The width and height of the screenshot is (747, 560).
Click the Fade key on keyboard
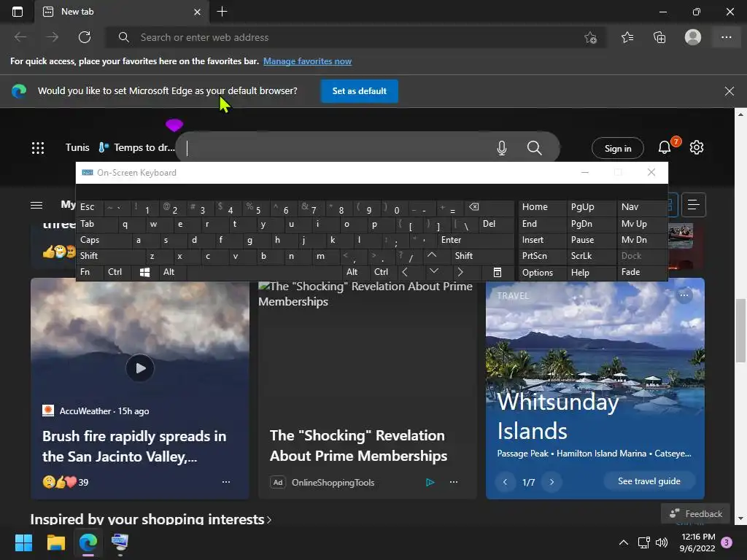(641, 272)
